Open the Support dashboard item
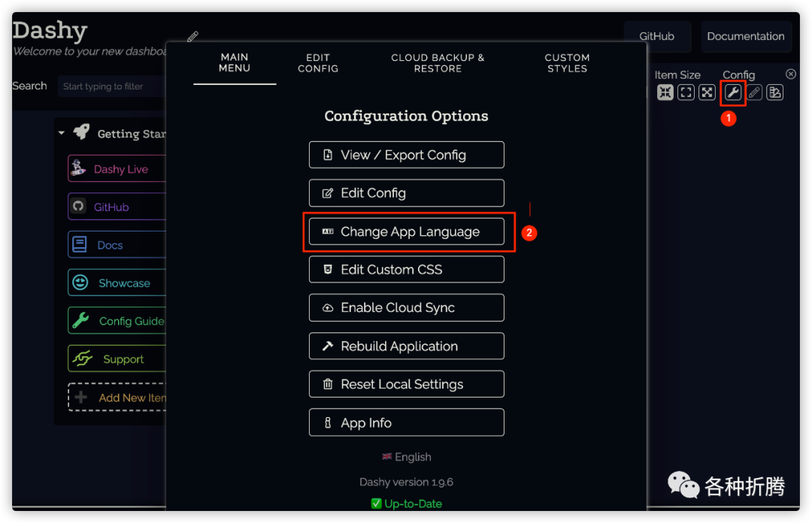The height and width of the screenshot is (523, 812). (117, 358)
